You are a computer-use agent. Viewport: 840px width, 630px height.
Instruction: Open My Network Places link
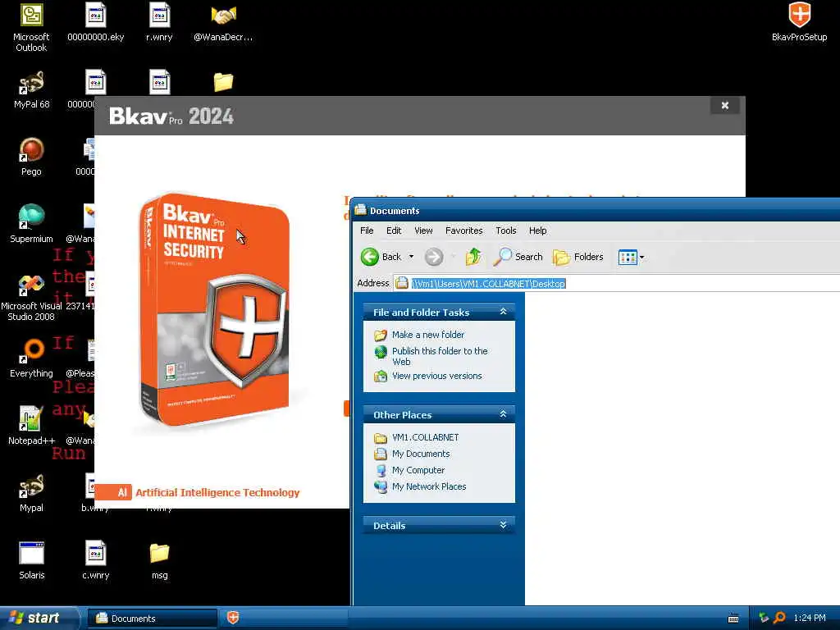(429, 486)
